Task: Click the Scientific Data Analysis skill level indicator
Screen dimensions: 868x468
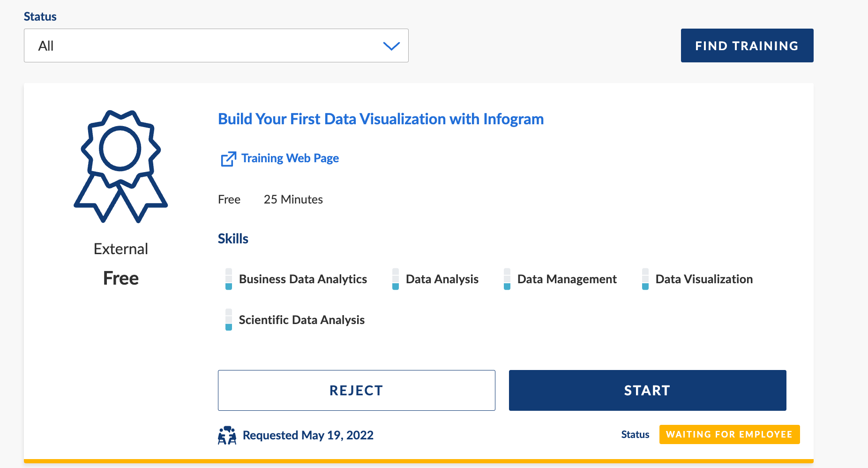Action: click(x=229, y=320)
